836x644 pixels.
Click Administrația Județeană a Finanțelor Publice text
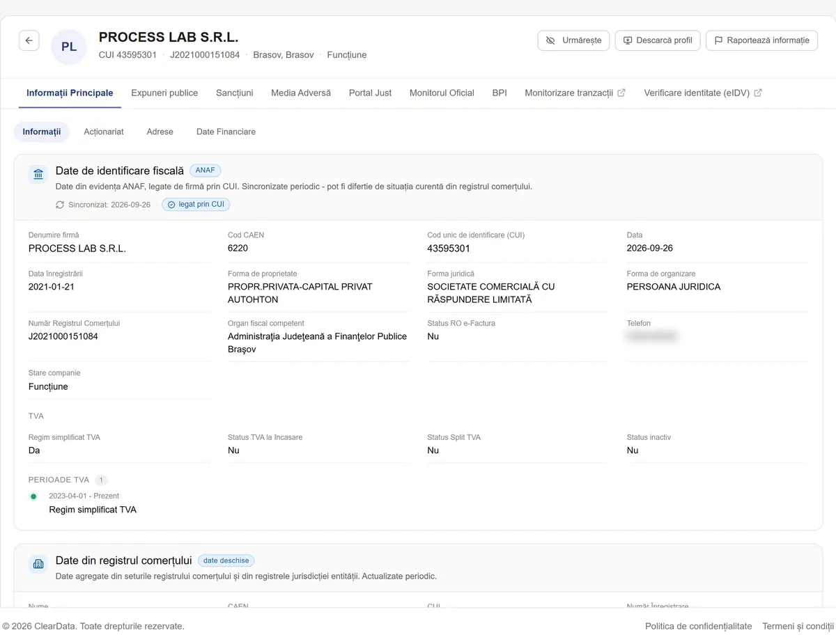point(317,343)
